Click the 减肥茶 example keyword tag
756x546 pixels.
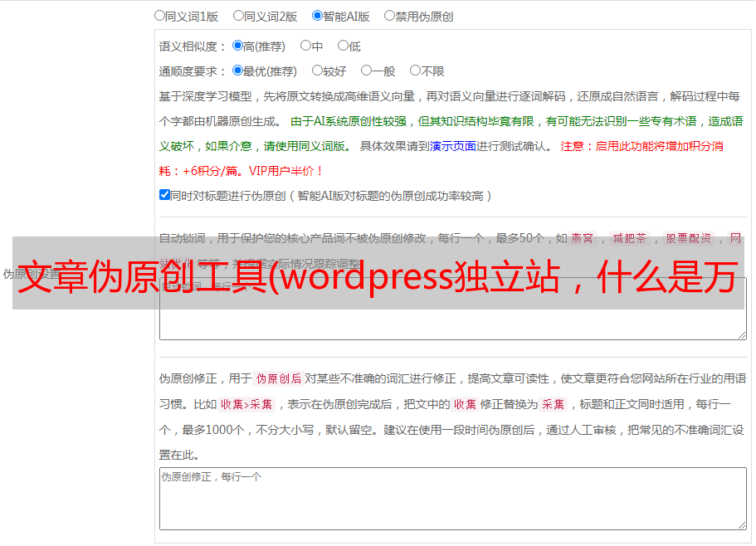pos(630,238)
